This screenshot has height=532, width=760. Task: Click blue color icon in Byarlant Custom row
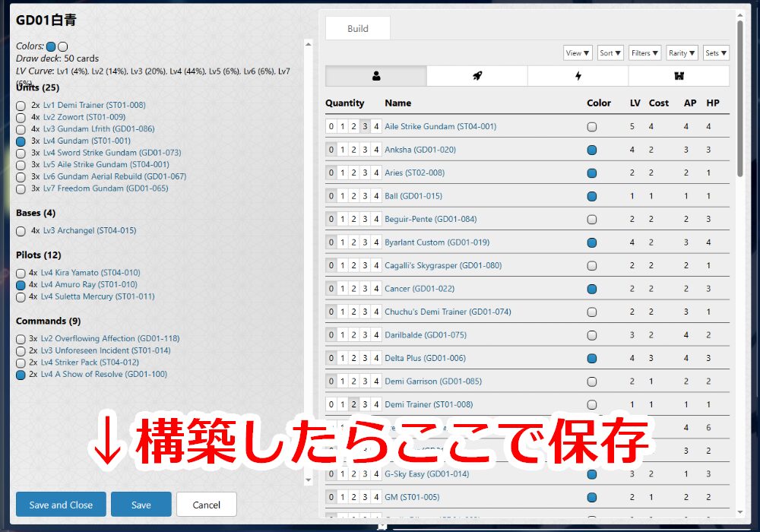tap(592, 242)
